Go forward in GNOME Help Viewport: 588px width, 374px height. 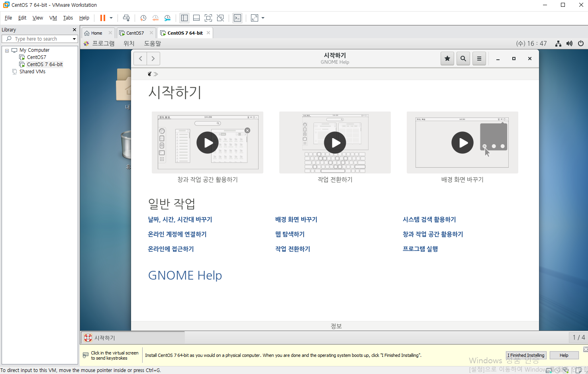(x=153, y=59)
